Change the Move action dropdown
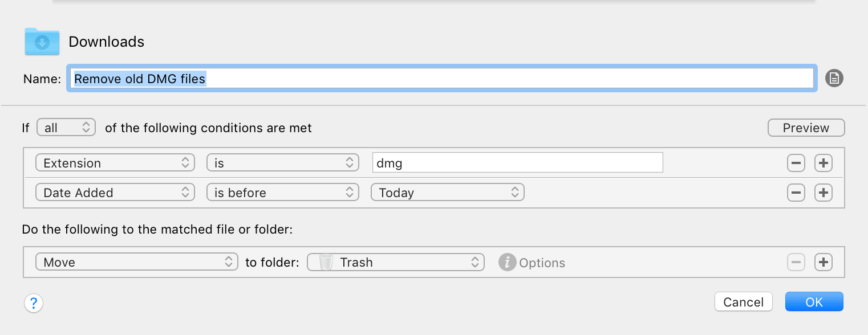 (136, 262)
